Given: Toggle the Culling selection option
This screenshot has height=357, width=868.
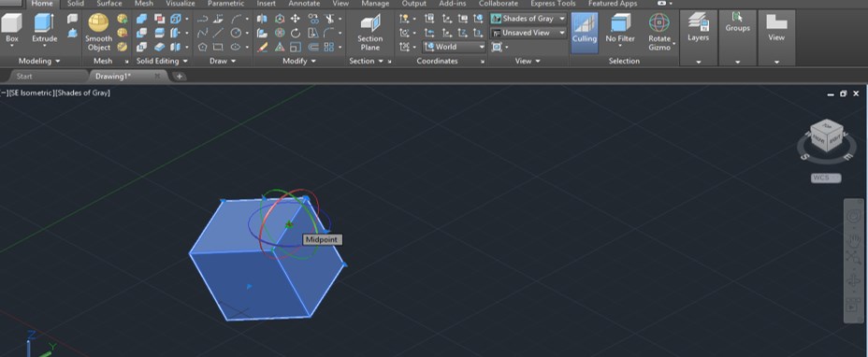Looking at the screenshot, I should coord(585,32).
